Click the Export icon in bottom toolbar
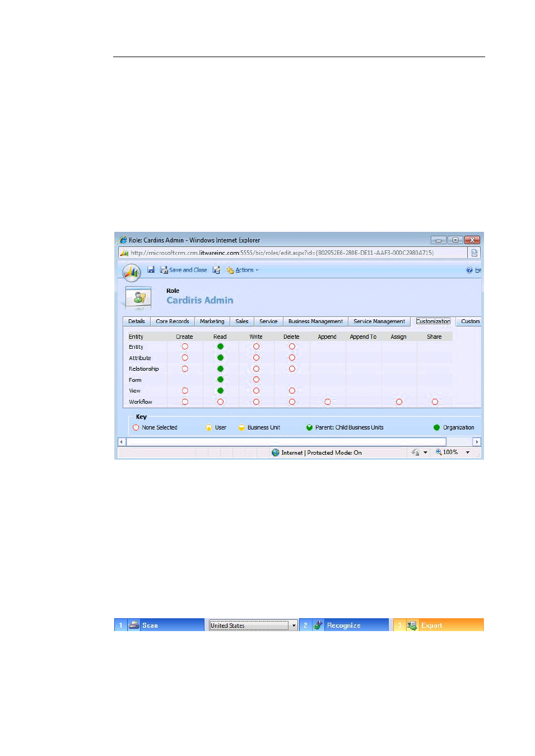Image resolution: width=535 pixels, height=756 pixels. click(x=412, y=625)
